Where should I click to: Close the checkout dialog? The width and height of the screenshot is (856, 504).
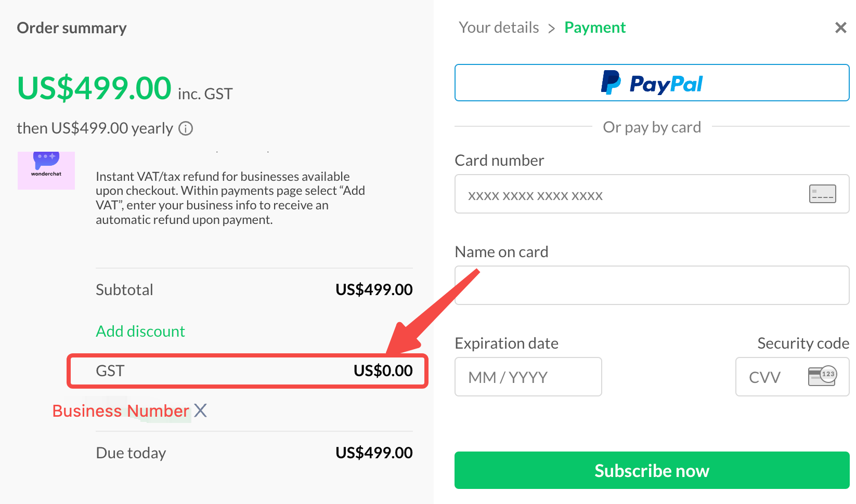840,28
